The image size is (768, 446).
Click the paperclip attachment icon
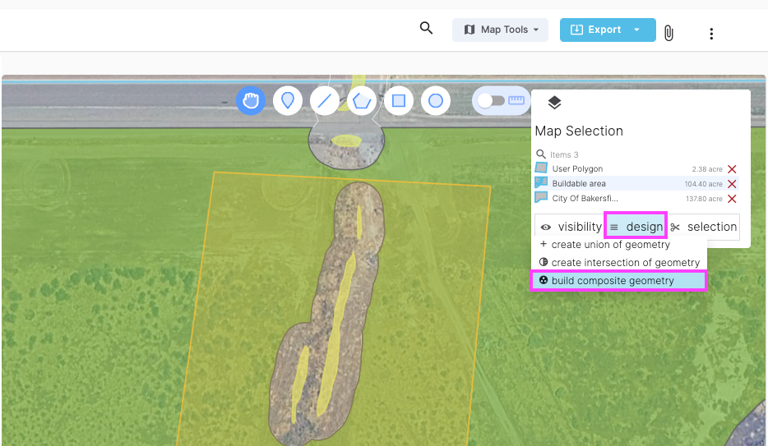pos(669,33)
